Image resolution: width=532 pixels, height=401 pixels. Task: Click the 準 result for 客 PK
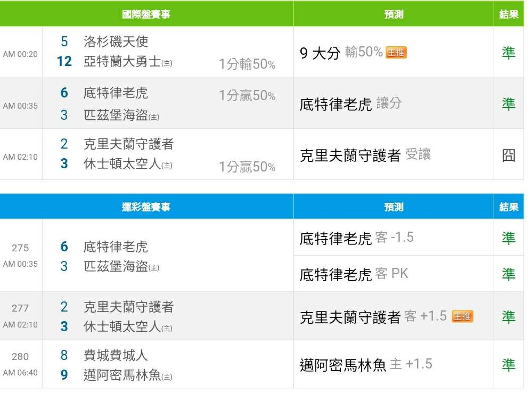509,274
